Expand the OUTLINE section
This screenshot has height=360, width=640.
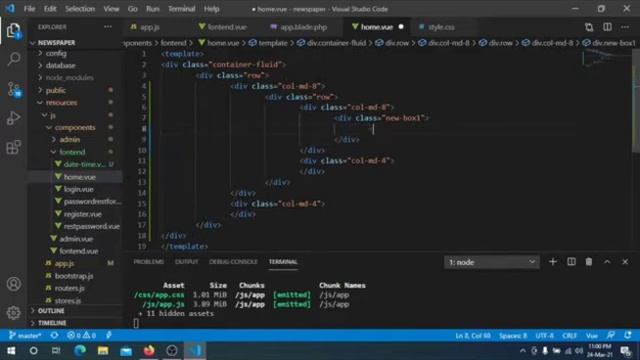(x=51, y=311)
